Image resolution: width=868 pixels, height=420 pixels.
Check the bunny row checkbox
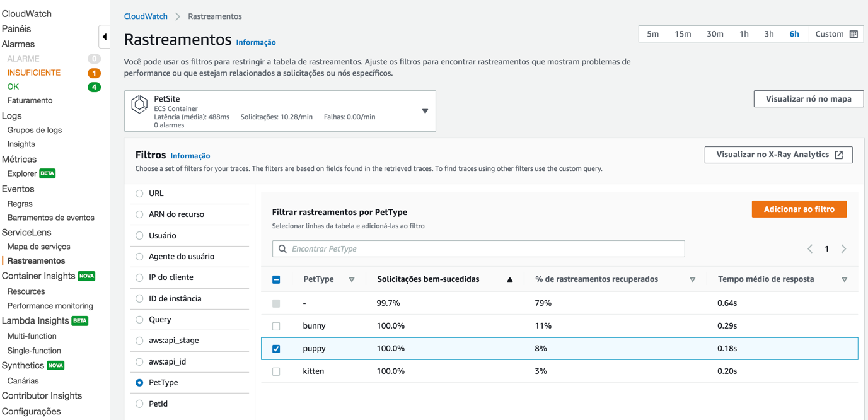[276, 326]
